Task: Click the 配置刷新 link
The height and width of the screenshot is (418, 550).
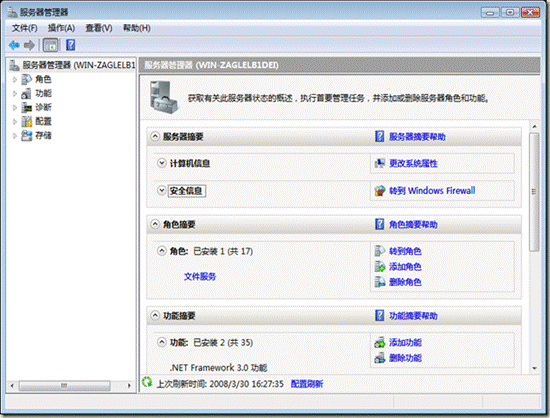Action: [x=307, y=384]
